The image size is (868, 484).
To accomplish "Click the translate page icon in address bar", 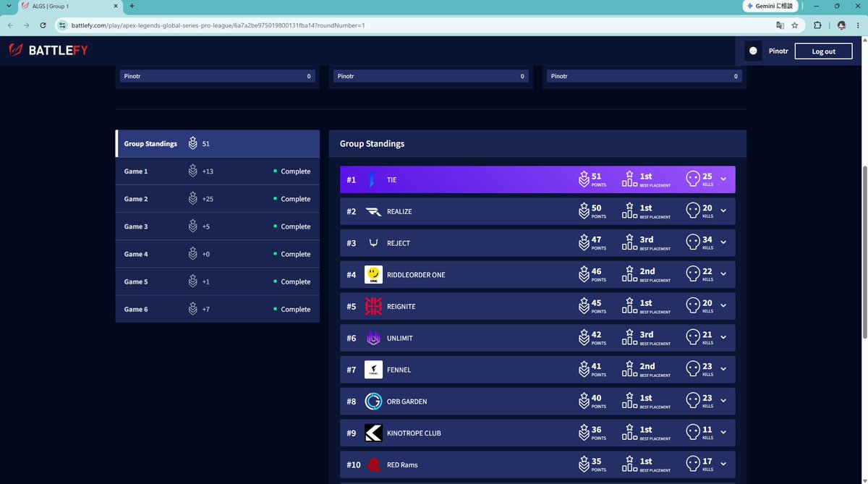I will (780, 25).
